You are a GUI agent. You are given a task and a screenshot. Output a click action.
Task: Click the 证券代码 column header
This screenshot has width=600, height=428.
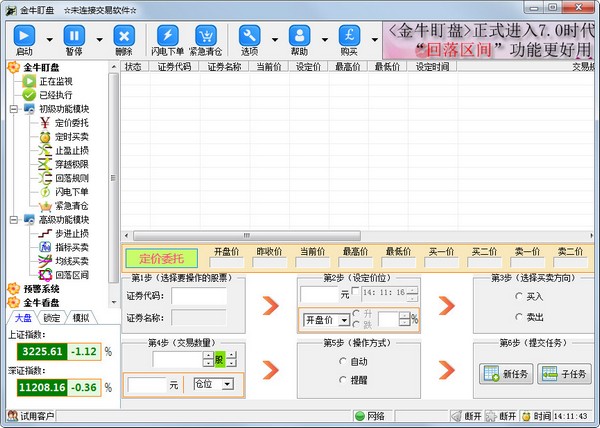[174, 67]
